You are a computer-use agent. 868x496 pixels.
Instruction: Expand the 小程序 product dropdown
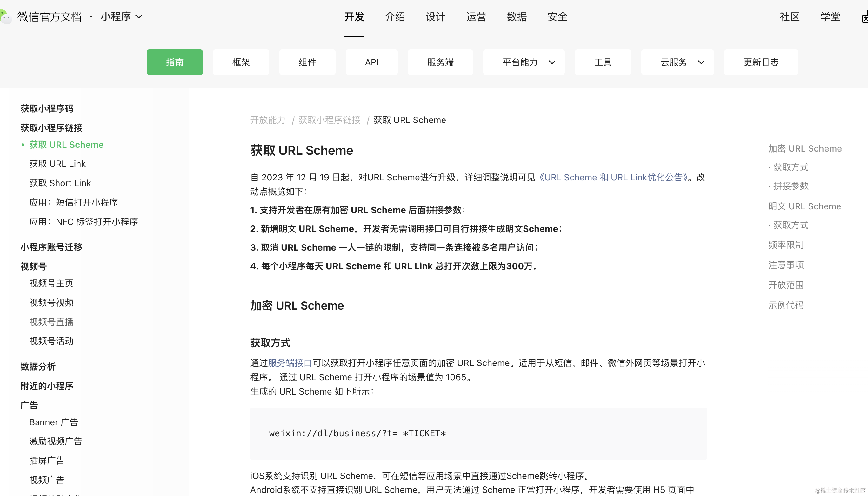click(x=121, y=16)
